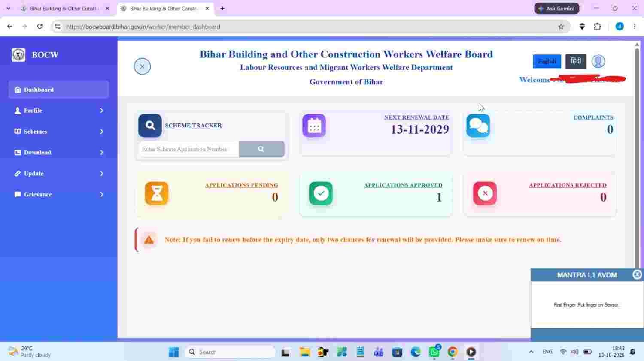Open the APPLICATIONS PENDING link
644x361 pixels.
[242, 185]
